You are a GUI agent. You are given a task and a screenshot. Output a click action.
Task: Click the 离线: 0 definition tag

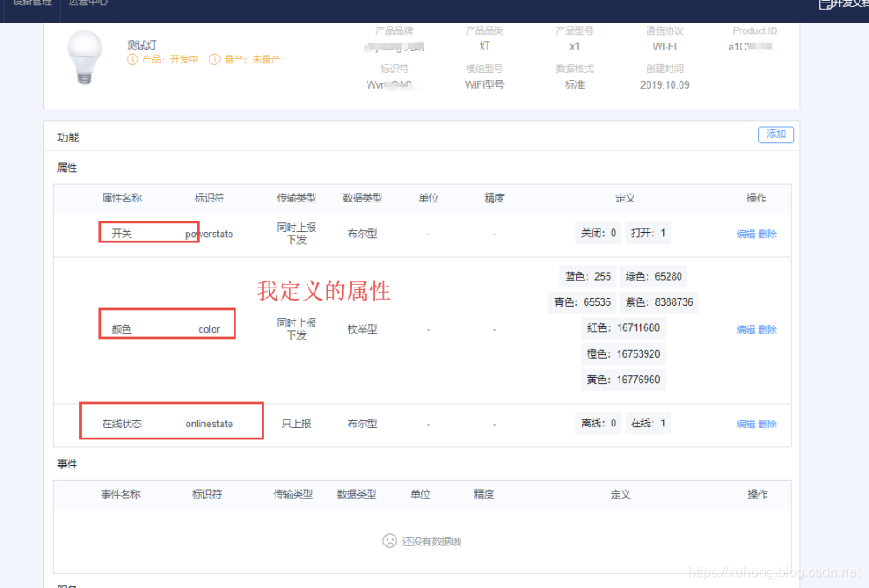tap(598, 423)
